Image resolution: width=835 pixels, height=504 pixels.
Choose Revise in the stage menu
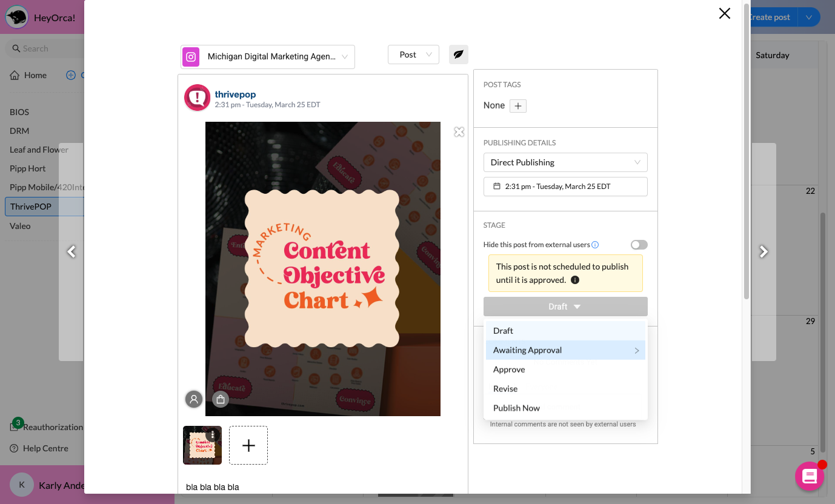tap(565, 389)
